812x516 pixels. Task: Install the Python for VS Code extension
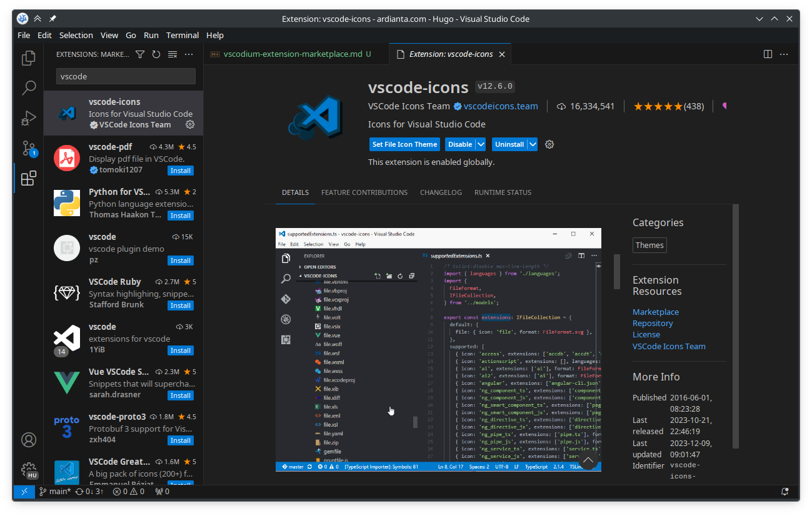pyautogui.click(x=181, y=216)
